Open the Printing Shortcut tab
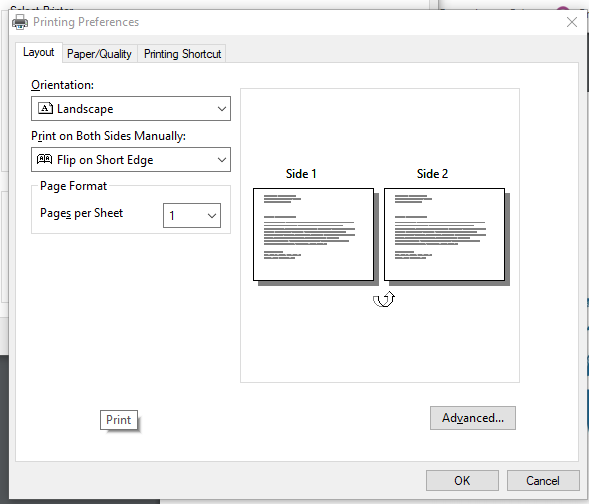The height and width of the screenshot is (504, 589). pos(183,54)
